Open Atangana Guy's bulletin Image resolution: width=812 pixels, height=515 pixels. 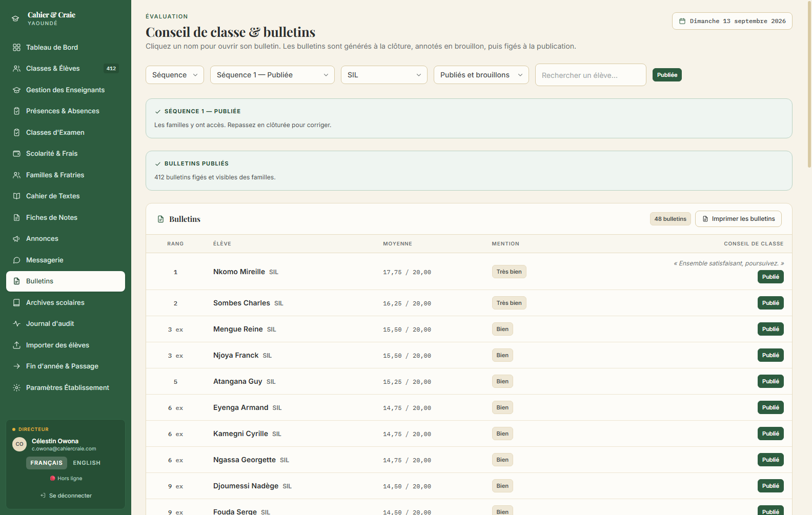point(237,381)
